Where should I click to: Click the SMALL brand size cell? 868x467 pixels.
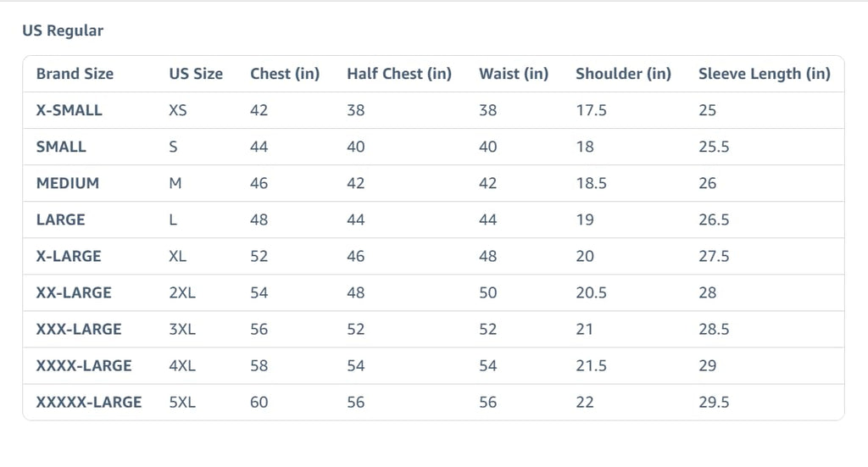point(61,147)
